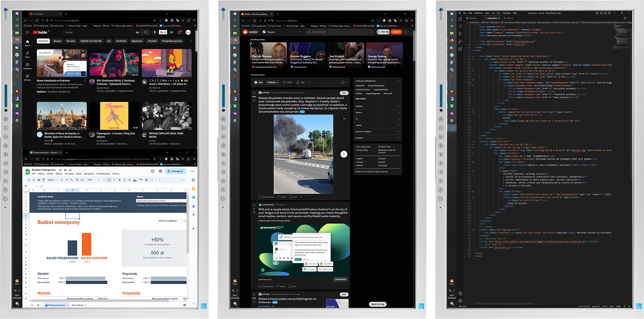Open the text color picker in Sheets
This screenshot has width=644, height=319.
coord(135,180)
